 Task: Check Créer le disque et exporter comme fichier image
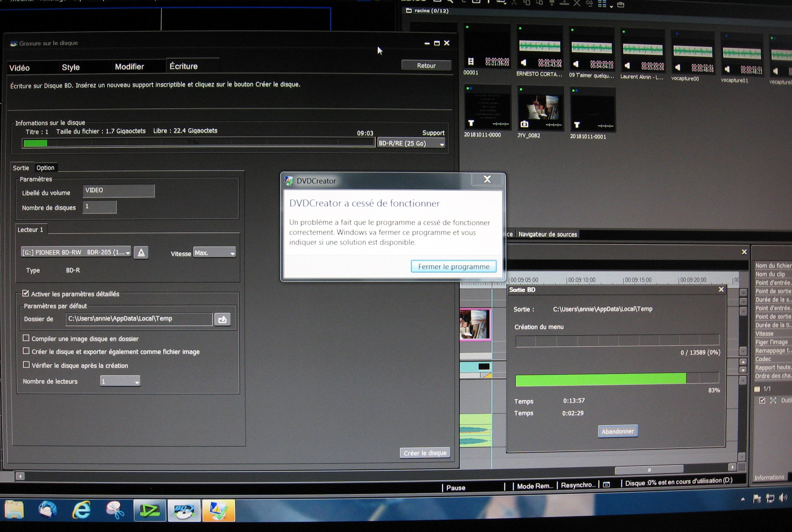[26, 351]
